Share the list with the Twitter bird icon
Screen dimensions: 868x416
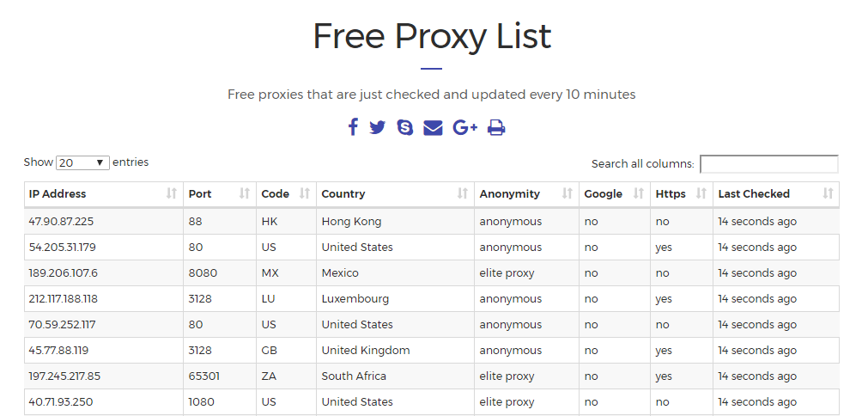pos(378,127)
